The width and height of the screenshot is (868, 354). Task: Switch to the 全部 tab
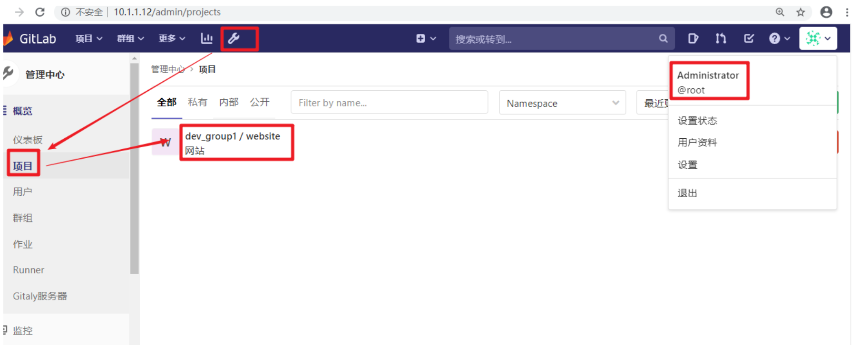167,102
